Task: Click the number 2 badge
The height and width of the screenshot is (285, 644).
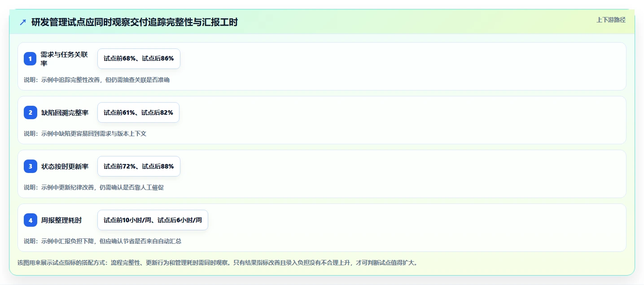Action: (30, 112)
